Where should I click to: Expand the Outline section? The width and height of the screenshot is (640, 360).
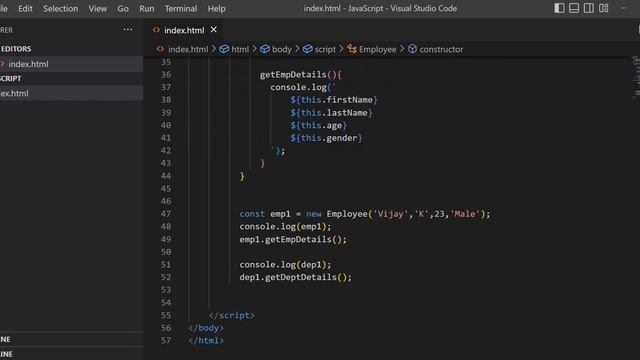pyautogui.click(x=71, y=339)
